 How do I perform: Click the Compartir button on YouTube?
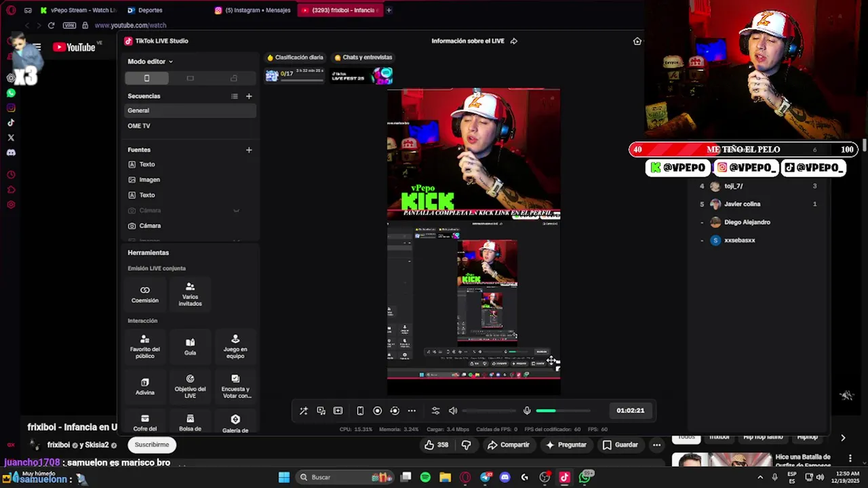coord(508,445)
